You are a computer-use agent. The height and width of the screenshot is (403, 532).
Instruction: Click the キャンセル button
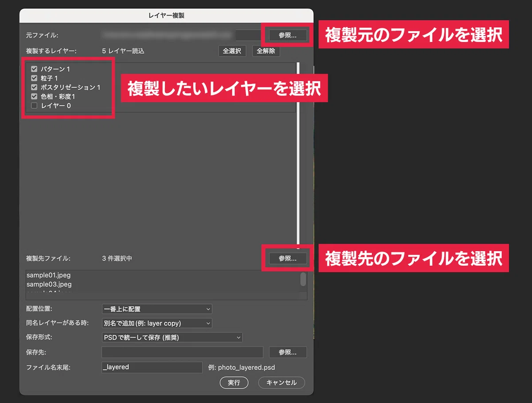click(x=282, y=383)
